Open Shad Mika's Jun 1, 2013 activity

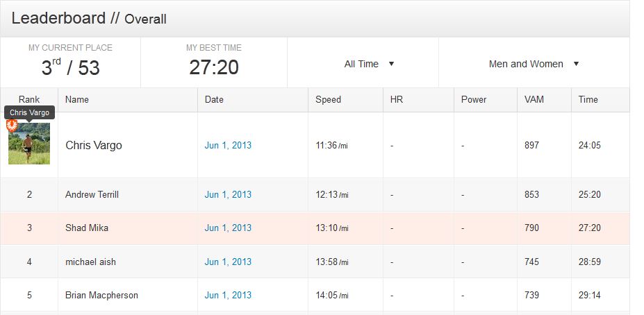click(x=228, y=228)
